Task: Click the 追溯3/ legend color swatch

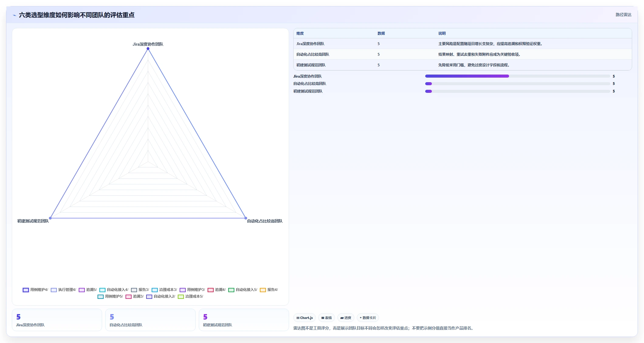Action: click(129, 296)
